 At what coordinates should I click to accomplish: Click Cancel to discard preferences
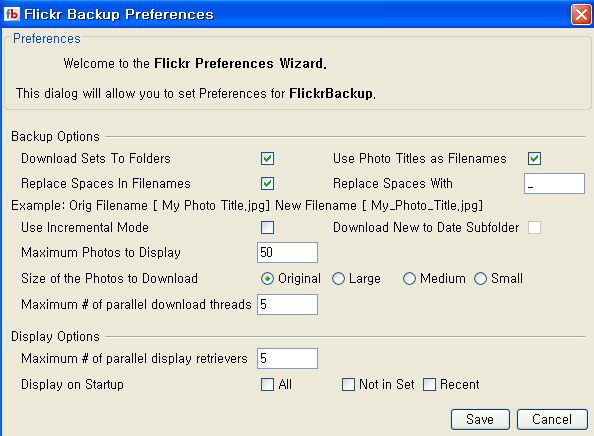(552, 419)
